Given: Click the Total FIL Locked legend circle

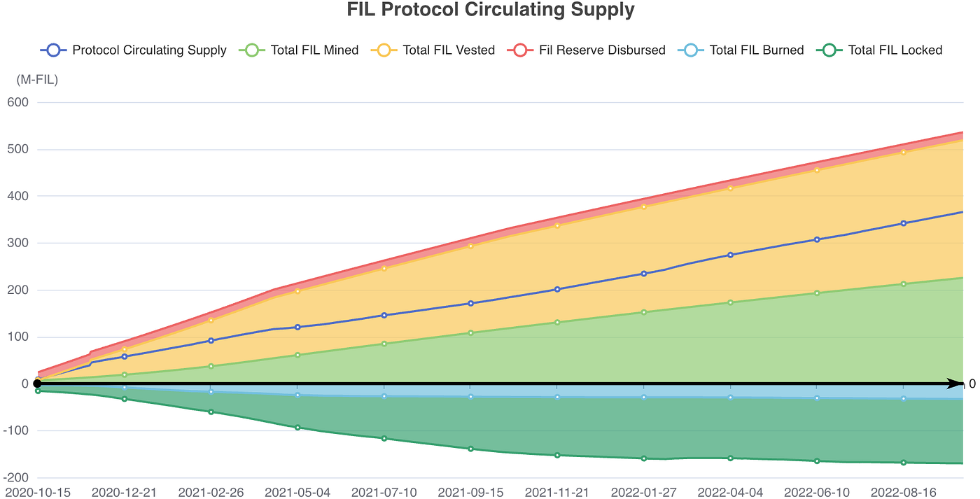Looking at the screenshot, I should (829, 50).
